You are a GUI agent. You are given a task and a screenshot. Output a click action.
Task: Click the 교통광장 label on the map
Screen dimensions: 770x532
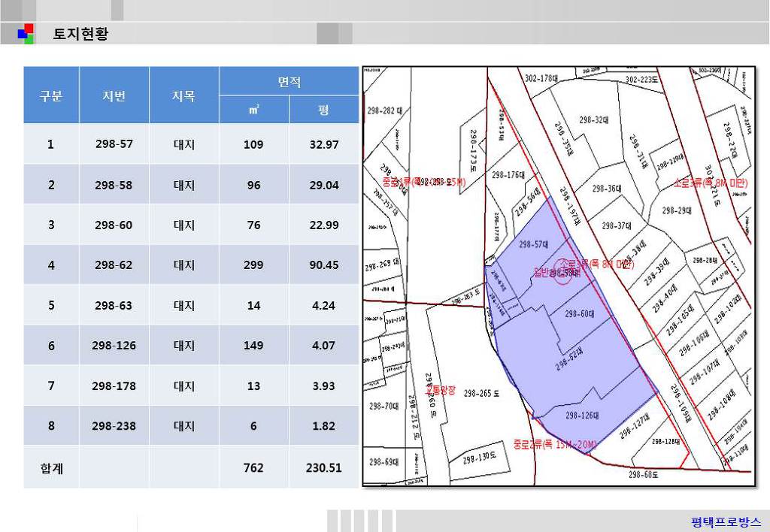pos(440,391)
